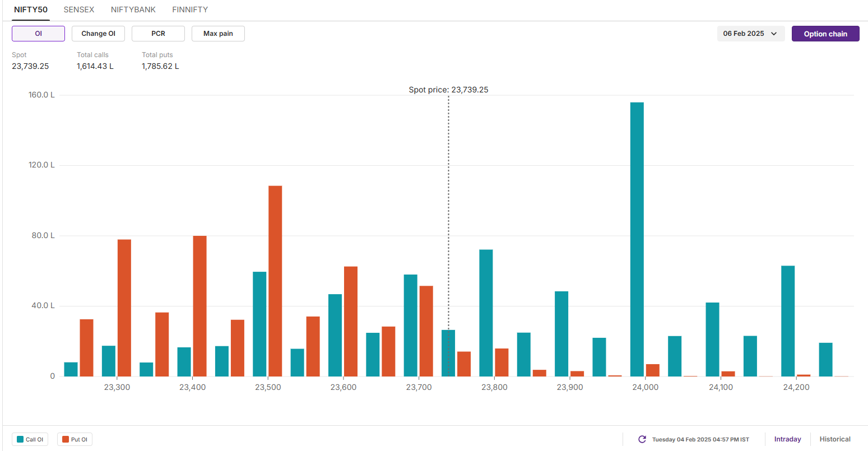Switch to the FINNIFTY tab
Image resolution: width=868 pixels, height=451 pixels.
(x=190, y=10)
